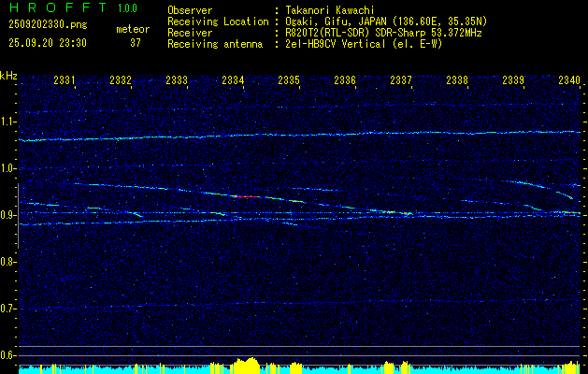
Task: Click the 0.9 kHz axis label
Action: pyautogui.click(x=7, y=215)
